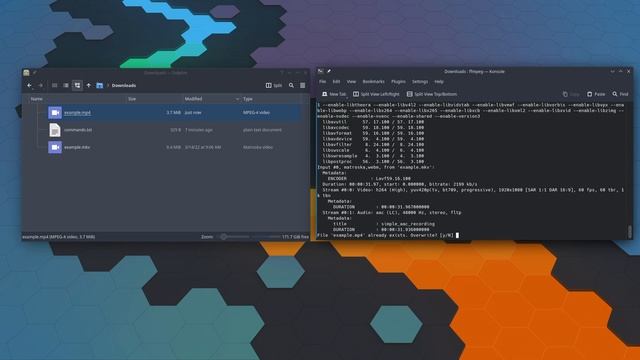
Task: Click the 'MPEG-4 video' type cell
Action: click(x=256, y=113)
